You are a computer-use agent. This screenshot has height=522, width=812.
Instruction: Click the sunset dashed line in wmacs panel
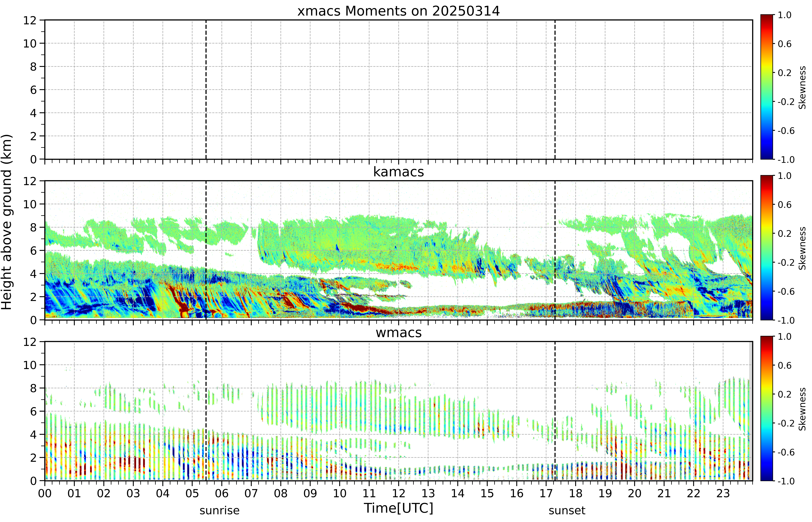pyautogui.click(x=555, y=411)
